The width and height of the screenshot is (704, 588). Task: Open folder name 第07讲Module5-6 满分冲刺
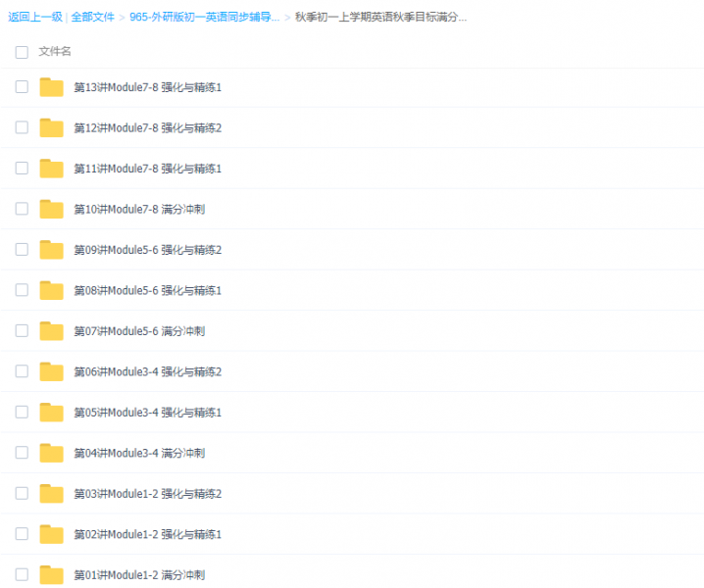pos(139,331)
